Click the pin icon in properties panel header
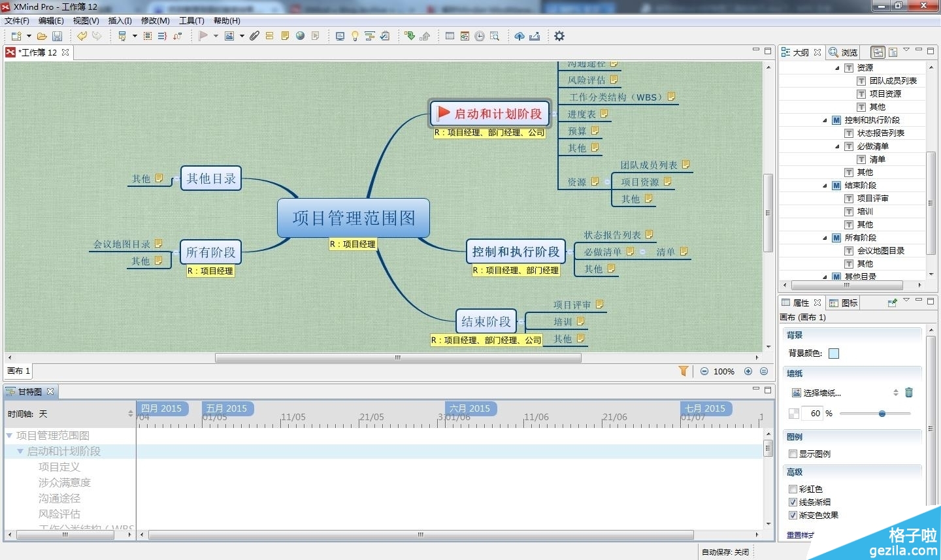 point(892,303)
